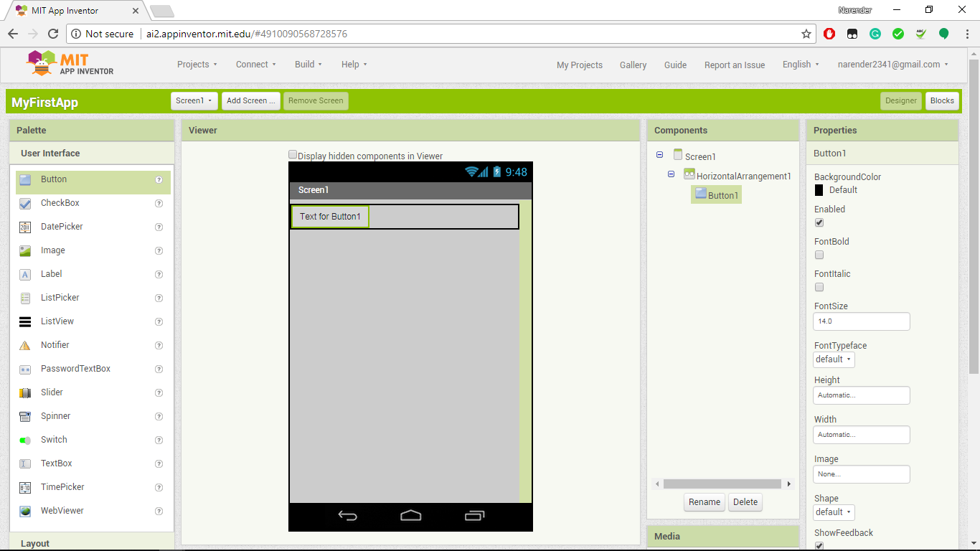Go to My Projects
The image size is (980, 551).
(x=580, y=65)
